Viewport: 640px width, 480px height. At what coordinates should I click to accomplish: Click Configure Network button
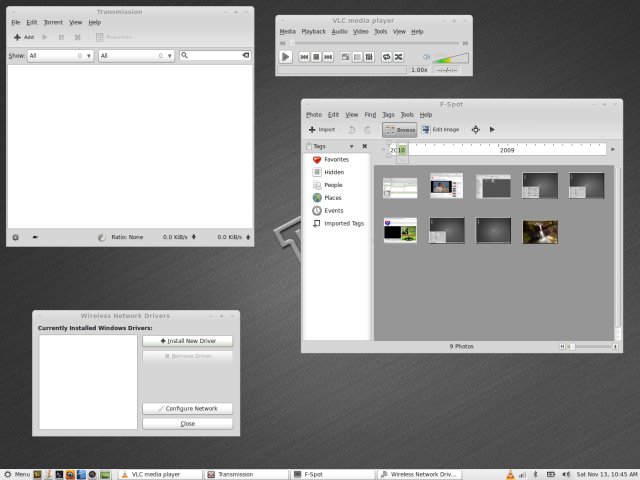pos(187,409)
